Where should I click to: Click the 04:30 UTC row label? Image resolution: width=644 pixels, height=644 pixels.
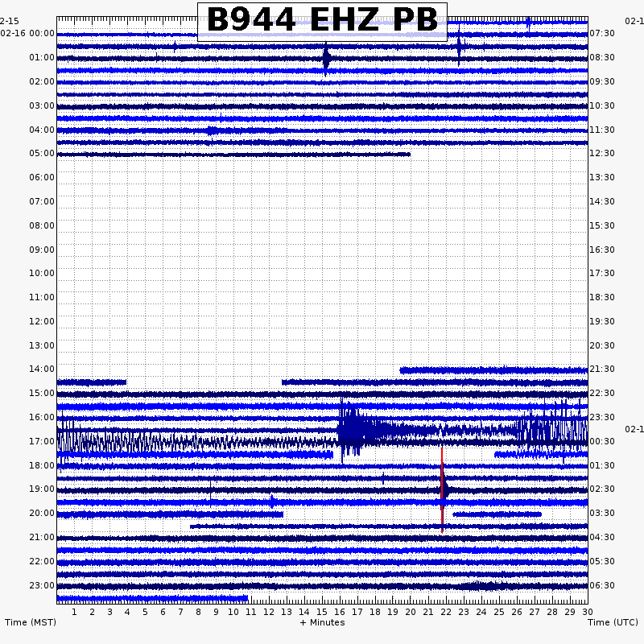click(602, 537)
